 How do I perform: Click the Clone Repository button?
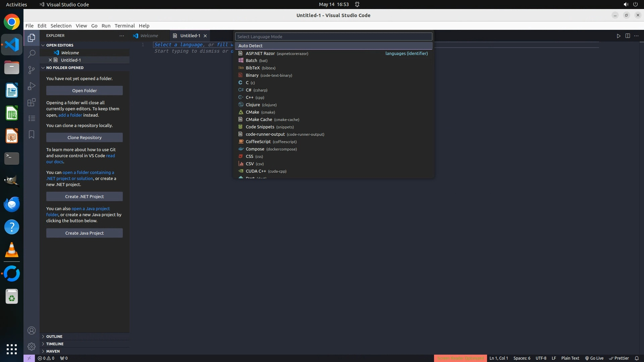pyautogui.click(x=85, y=137)
